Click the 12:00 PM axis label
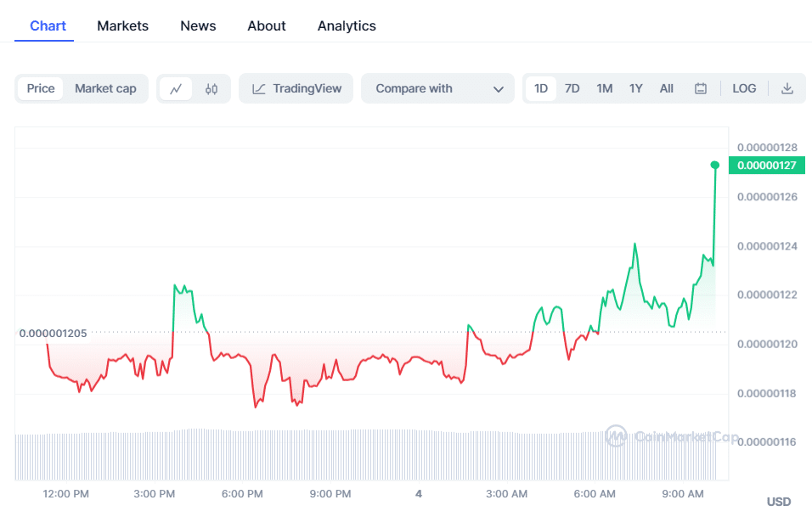Screen dimensions: 812x528 pyautogui.click(x=65, y=494)
